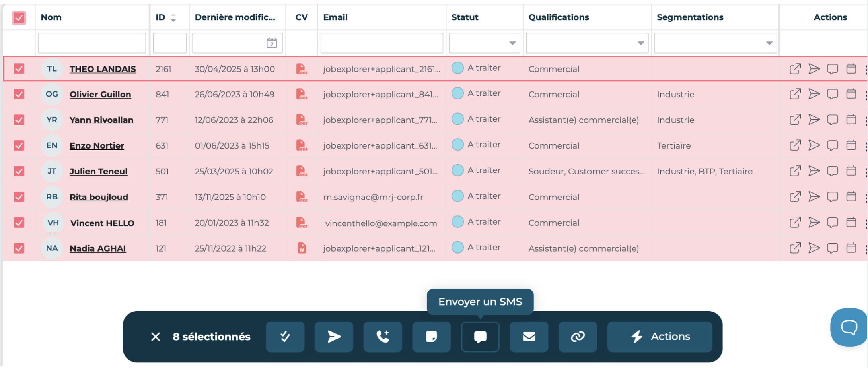Uncheck Yann Rivoallan row checkbox
Screen dimensions: 868x368
coord(19,120)
